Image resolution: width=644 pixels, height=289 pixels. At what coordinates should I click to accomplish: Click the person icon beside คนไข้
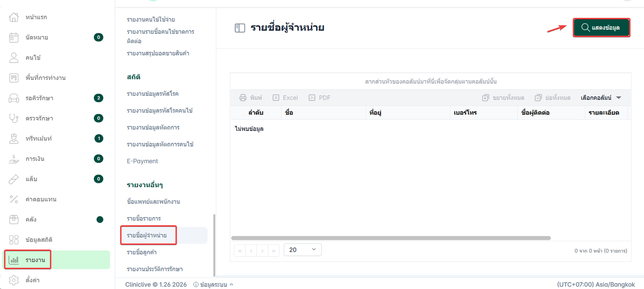pos(14,58)
